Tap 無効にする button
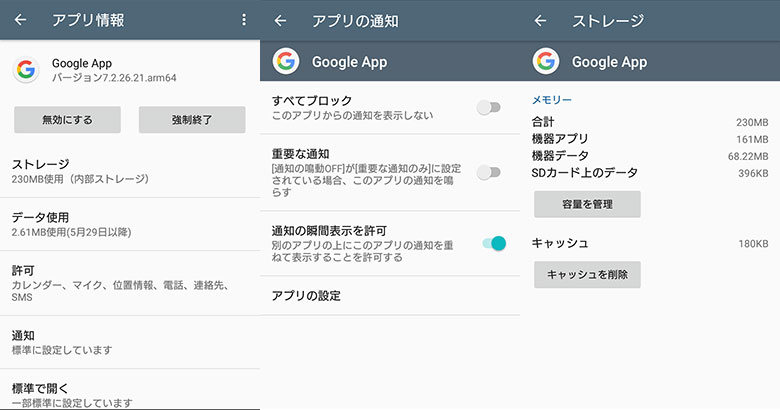 (x=67, y=119)
